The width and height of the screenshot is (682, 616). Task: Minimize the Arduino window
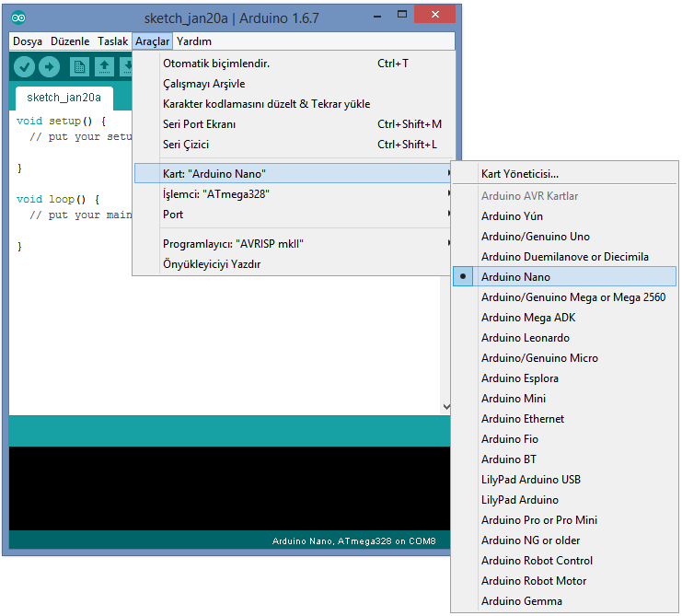coord(377,16)
